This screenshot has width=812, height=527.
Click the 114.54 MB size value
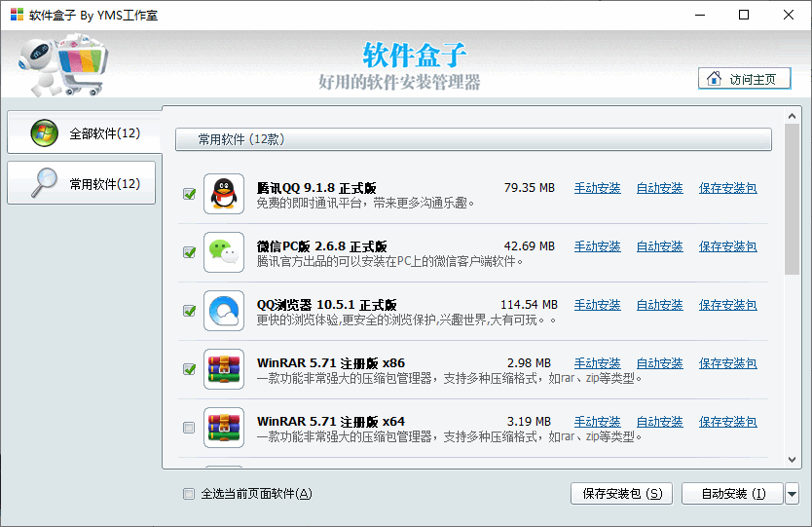529,305
